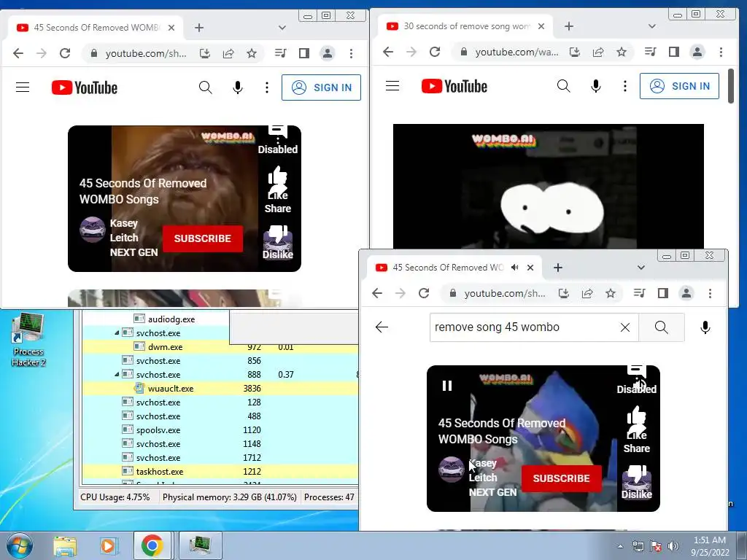This screenshot has height=560, width=747.
Task: Collapse svchost.exe node above dwm.exe
Action: (117, 332)
